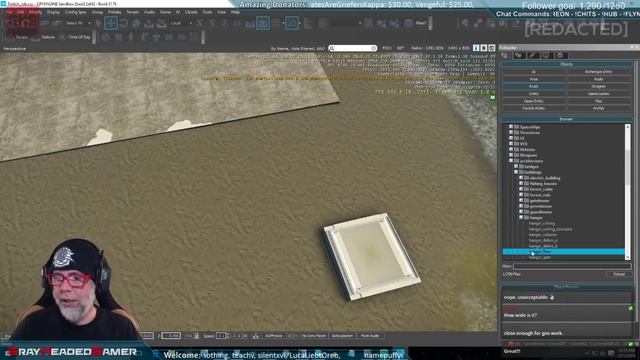Open the Config Spec menu
The height and width of the screenshot is (360, 640).
point(76,12)
